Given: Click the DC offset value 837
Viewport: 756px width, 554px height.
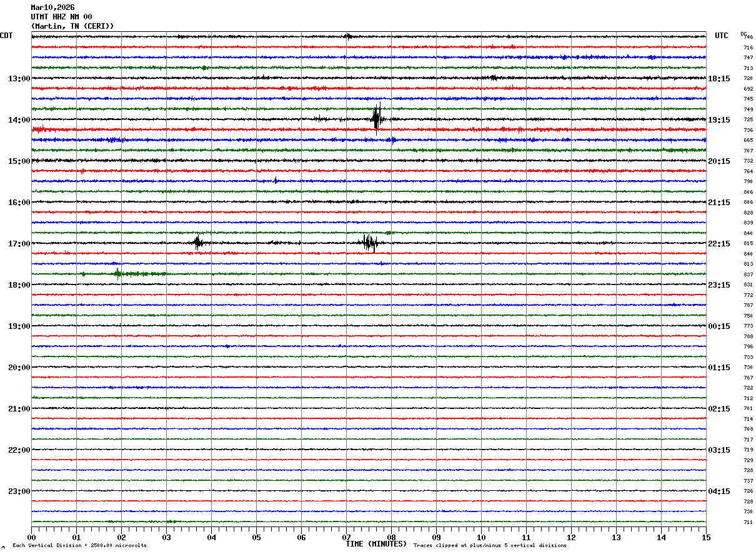Looking at the screenshot, I should 748,274.
